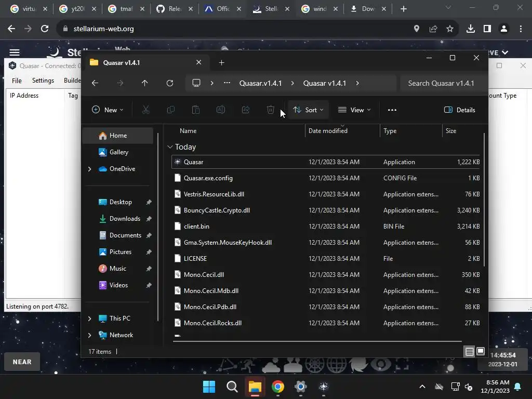
Task: Open a new Chrome tab
Action: pyautogui.click(x=403, y=9)
